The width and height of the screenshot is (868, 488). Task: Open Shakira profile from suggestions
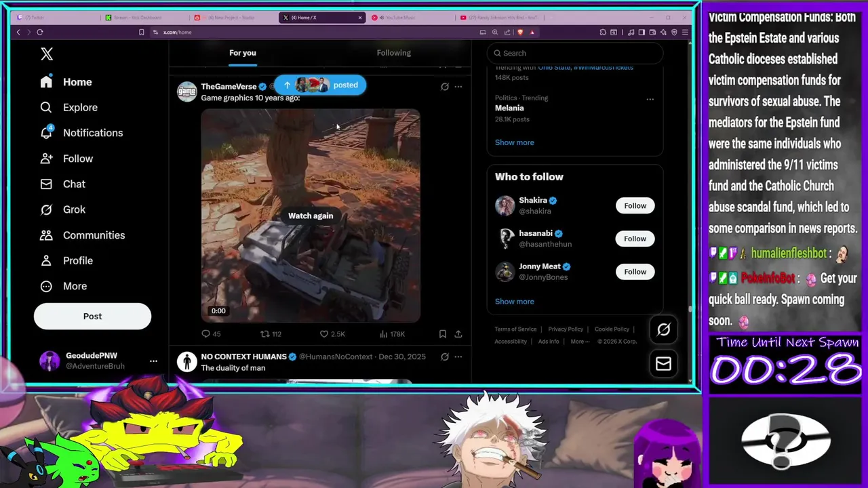[x=533, y=201]
